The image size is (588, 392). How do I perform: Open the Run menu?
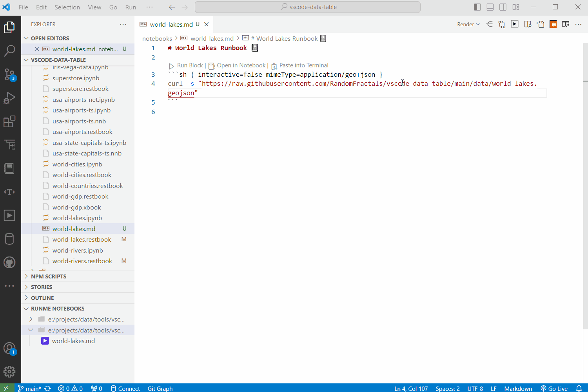(x=131, y=7)
